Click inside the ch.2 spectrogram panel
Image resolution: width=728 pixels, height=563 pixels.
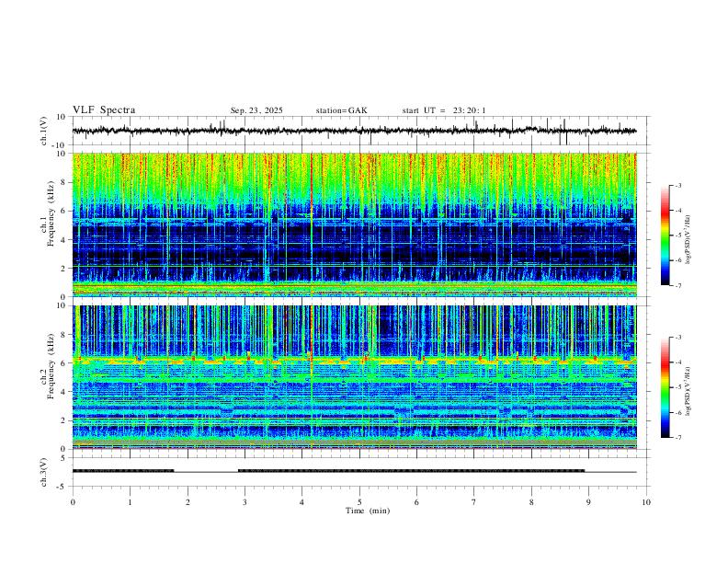(x=354, y=377)
